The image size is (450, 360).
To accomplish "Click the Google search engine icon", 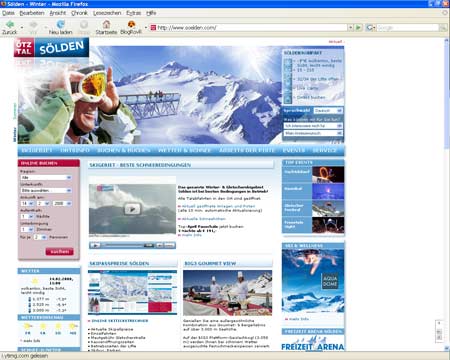I will [x=370, y=28].
